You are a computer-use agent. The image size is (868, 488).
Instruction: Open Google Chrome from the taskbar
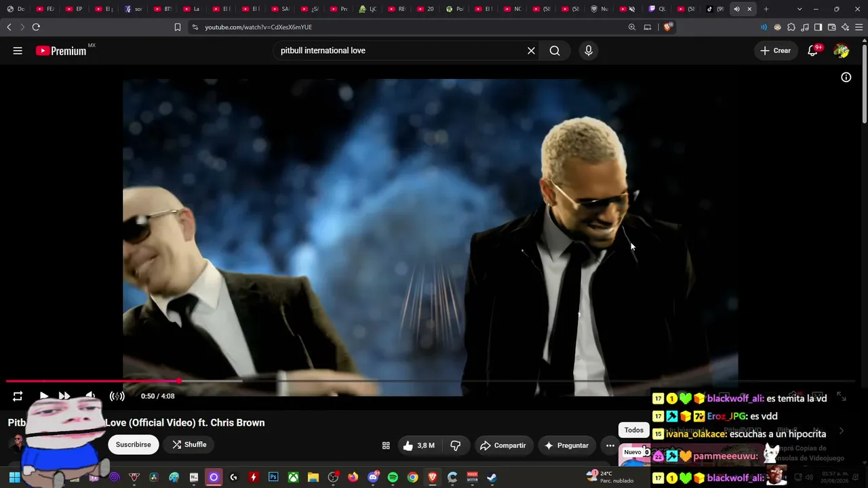click(412, 478)
